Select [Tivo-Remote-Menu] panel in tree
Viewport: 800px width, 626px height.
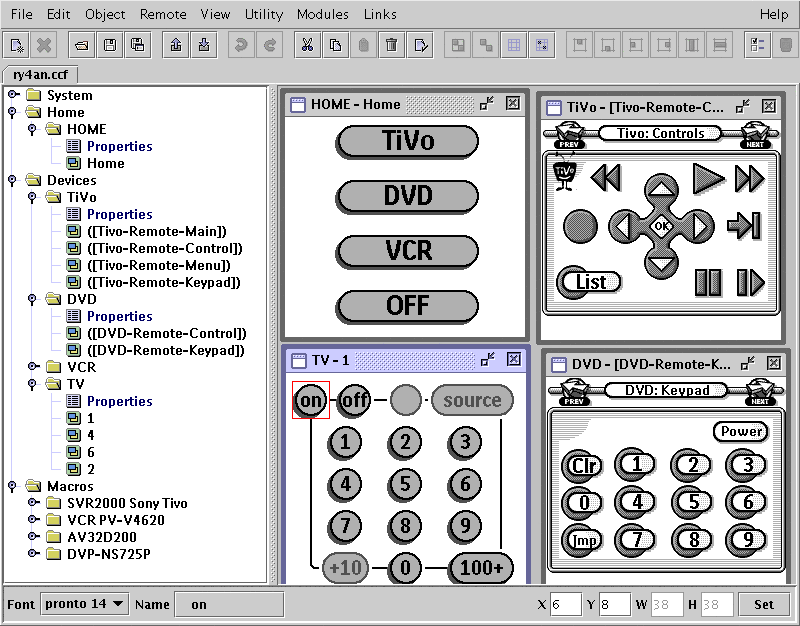[x=159, y=265]
